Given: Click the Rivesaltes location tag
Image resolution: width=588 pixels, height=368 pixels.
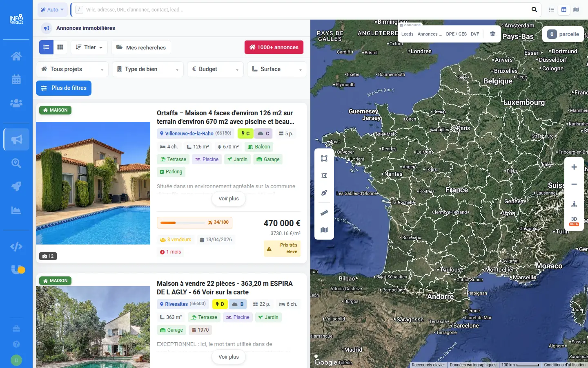Looking at the screenshot, I should pyautogui.click(x=183, y=304).
